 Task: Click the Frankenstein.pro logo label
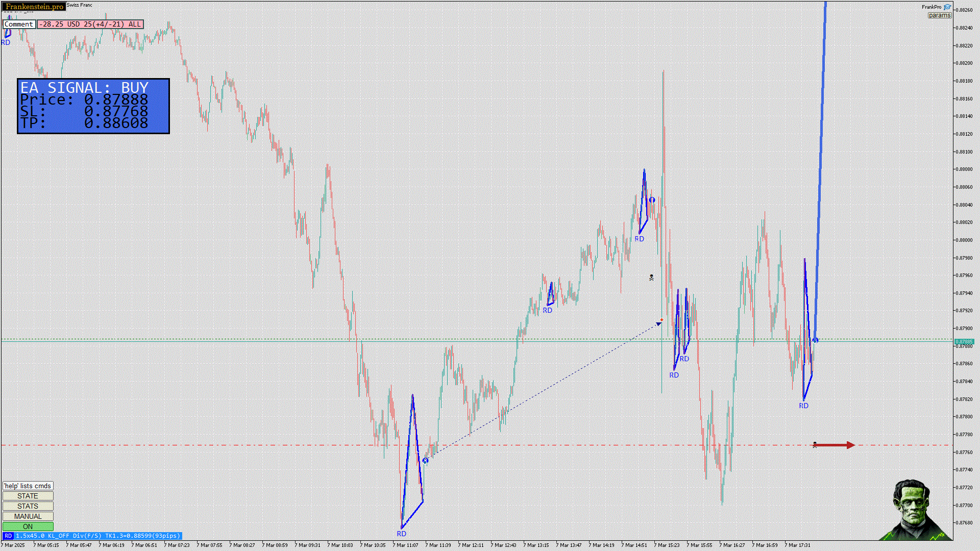pos(34,7)
